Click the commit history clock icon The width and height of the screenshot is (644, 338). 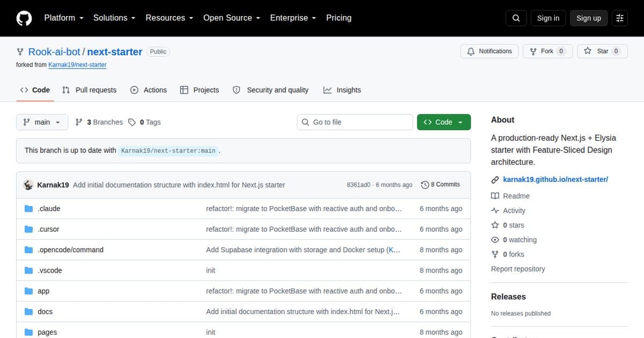425,185
